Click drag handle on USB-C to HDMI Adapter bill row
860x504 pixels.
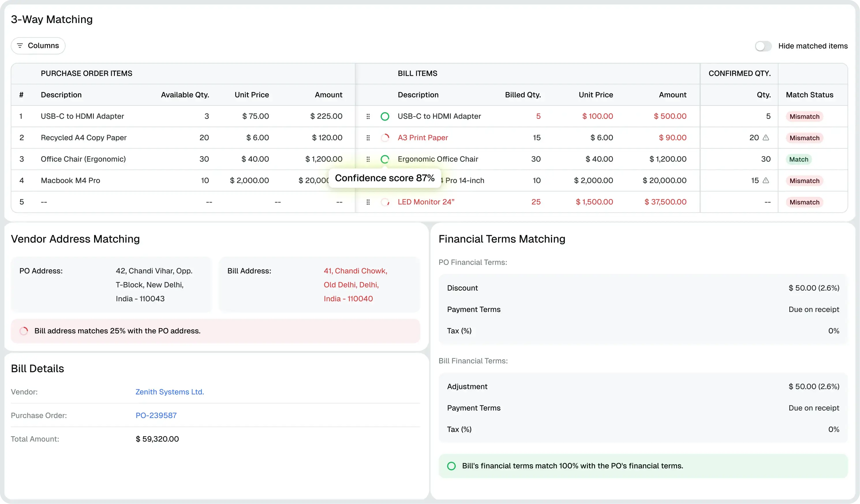point(368,116)
